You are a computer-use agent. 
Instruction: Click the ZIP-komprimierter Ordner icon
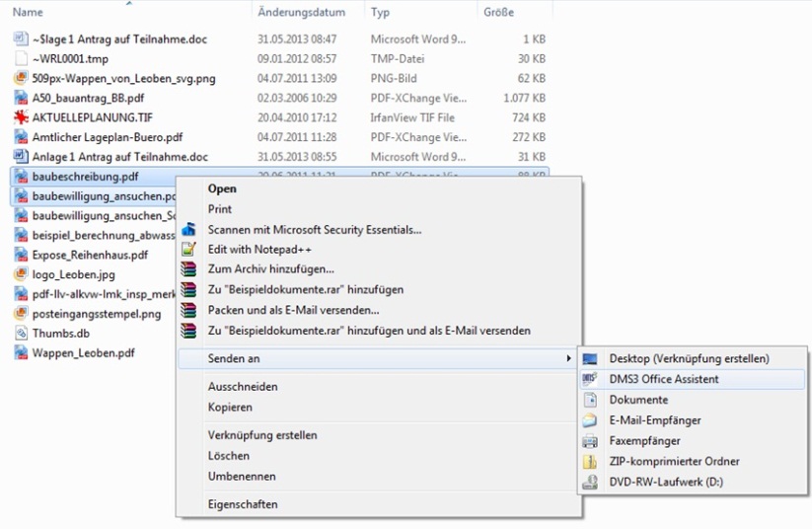point(590,461)
